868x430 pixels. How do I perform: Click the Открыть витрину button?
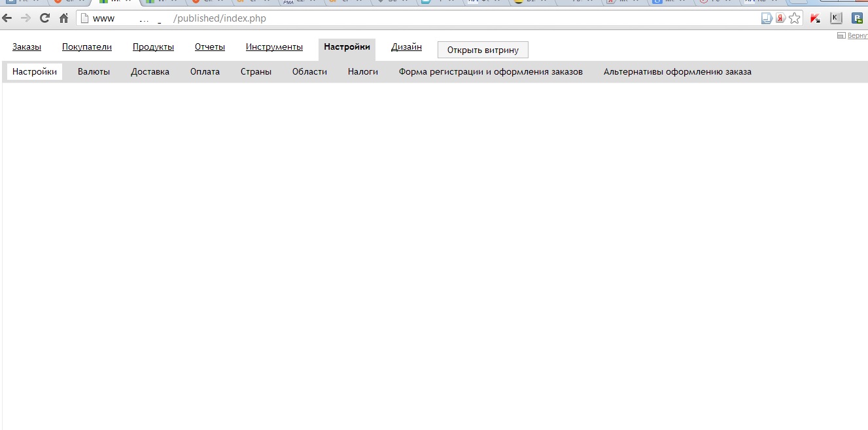483,50
